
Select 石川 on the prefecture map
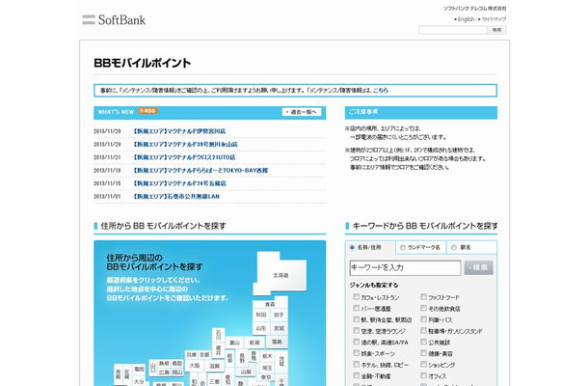pos(218,335)
